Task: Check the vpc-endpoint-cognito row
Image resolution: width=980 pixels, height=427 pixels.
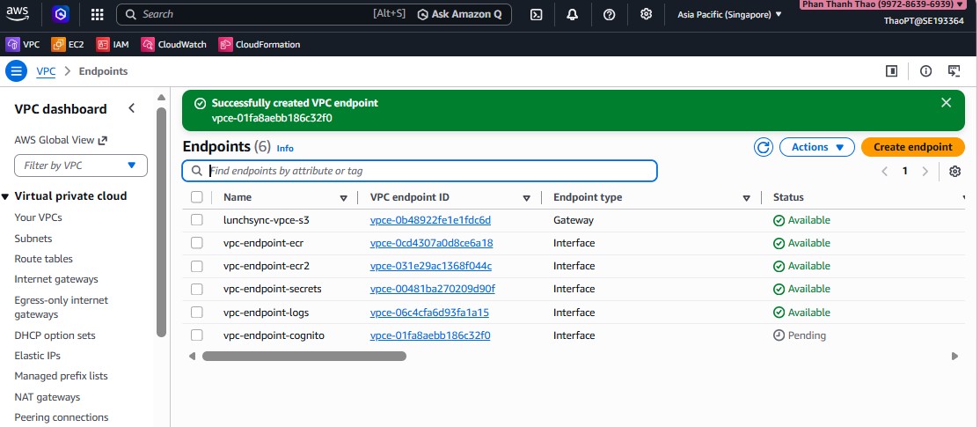Action: pos(197,335)
